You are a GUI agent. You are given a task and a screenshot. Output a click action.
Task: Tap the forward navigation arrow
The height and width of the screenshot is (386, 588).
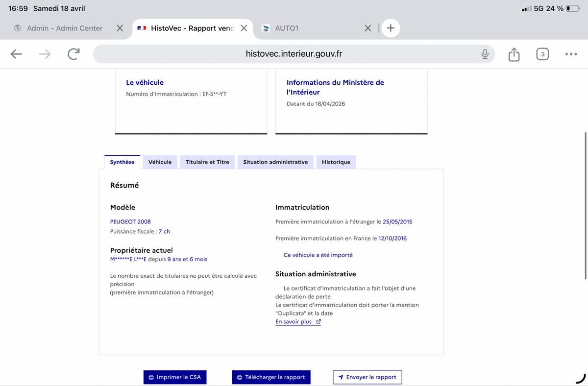click(x=45, y=54)
